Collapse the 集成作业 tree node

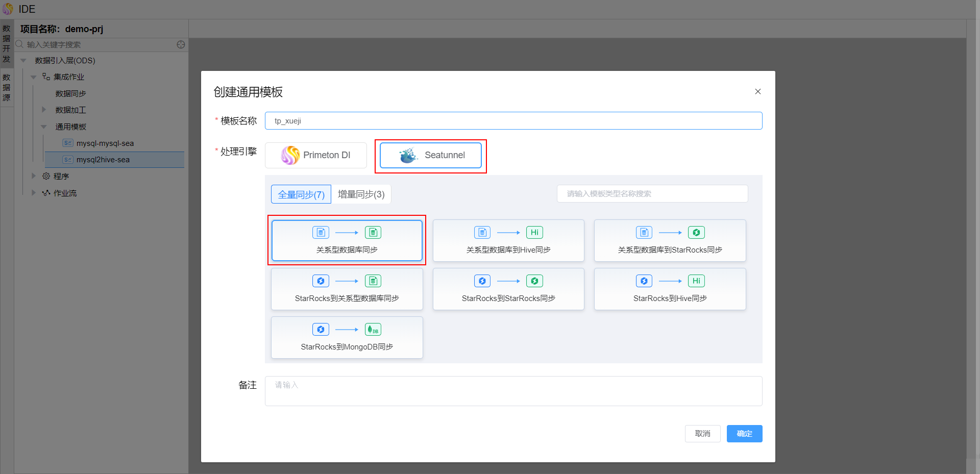pyautogui.click(x=34, y=77)
